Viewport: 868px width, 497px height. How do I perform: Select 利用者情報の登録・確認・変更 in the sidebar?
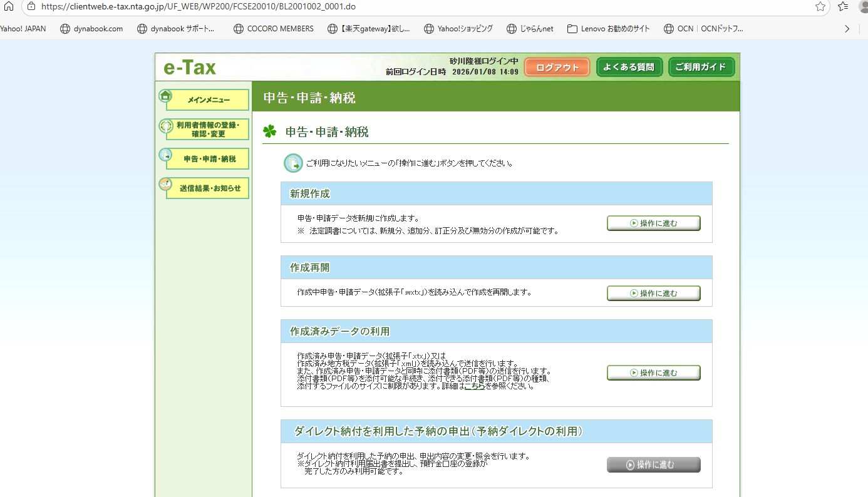[208, 130]
